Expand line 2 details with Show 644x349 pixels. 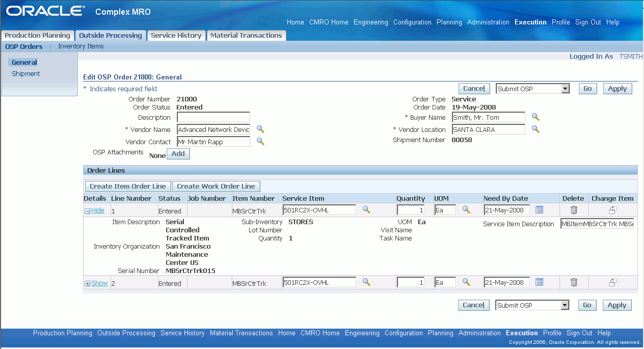96,283
